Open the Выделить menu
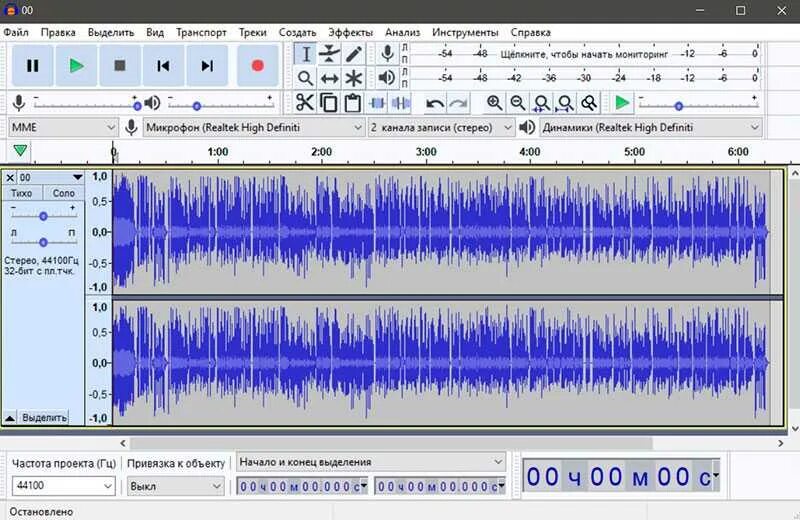 click(111, 32)
